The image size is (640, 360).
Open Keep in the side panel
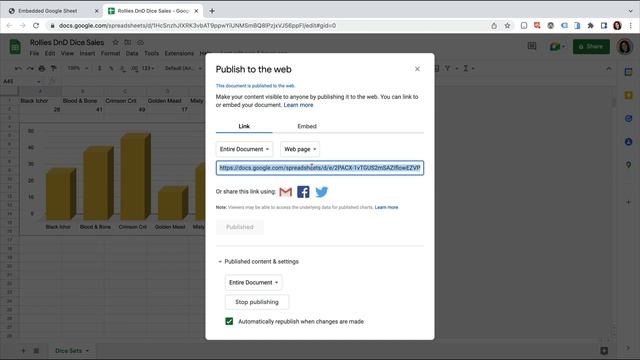629,95
